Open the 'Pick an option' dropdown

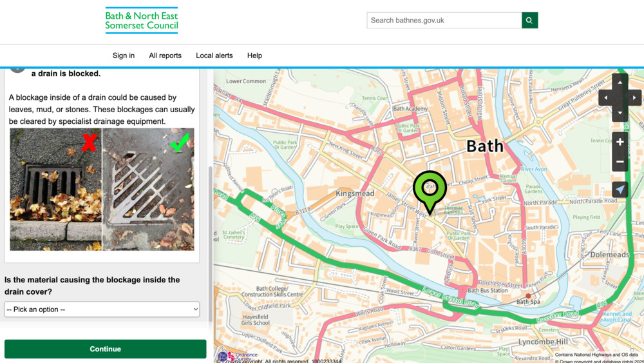(x=102, y=309)
